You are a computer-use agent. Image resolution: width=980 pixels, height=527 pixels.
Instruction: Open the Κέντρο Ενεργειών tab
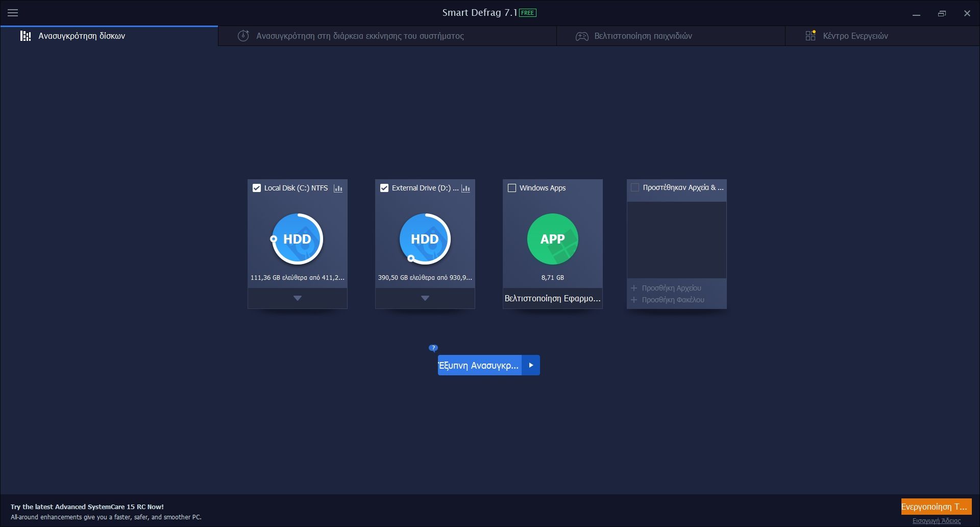click(x=855, y=36)
